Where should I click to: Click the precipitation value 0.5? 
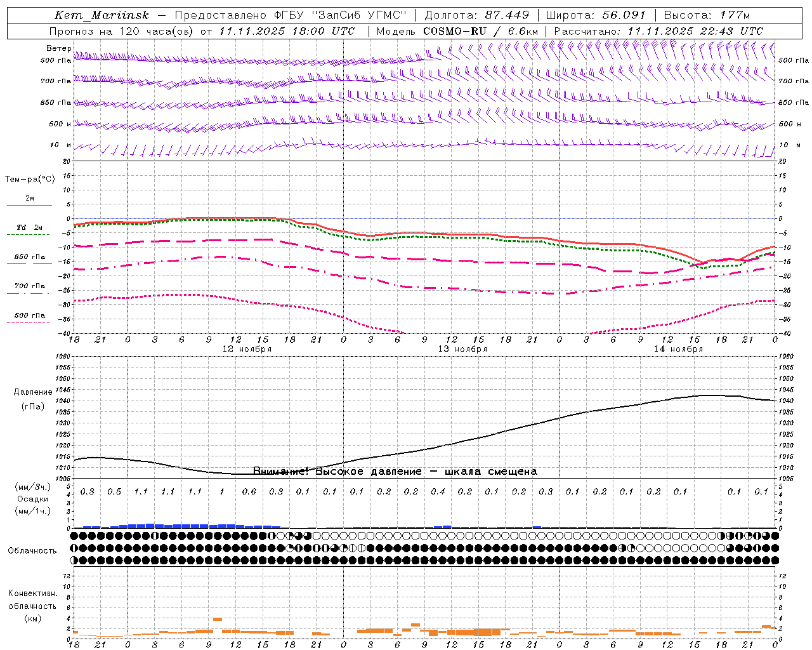point(114,491)
